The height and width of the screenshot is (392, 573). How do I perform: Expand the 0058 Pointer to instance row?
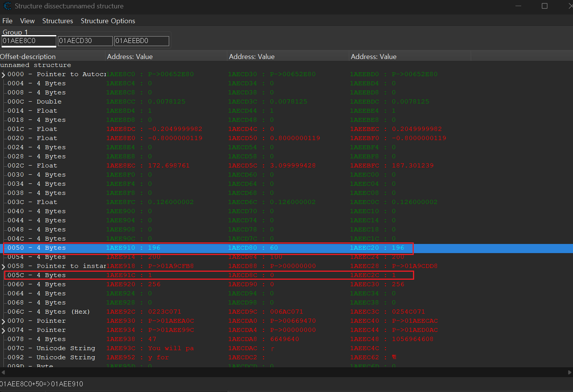[3, 266]
